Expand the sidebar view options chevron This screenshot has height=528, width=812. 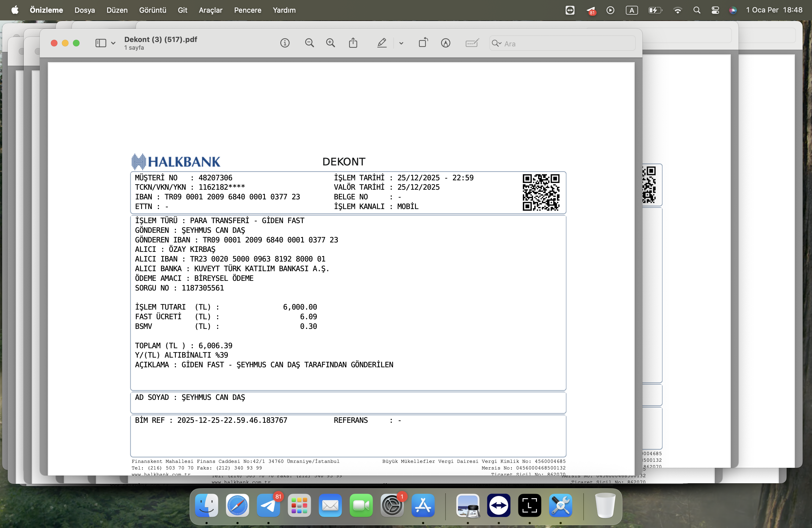click(x=113, y=43)
